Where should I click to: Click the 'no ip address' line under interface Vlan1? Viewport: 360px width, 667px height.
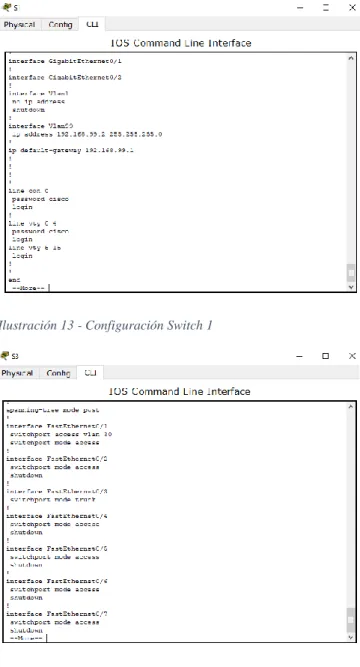point(38,101)
